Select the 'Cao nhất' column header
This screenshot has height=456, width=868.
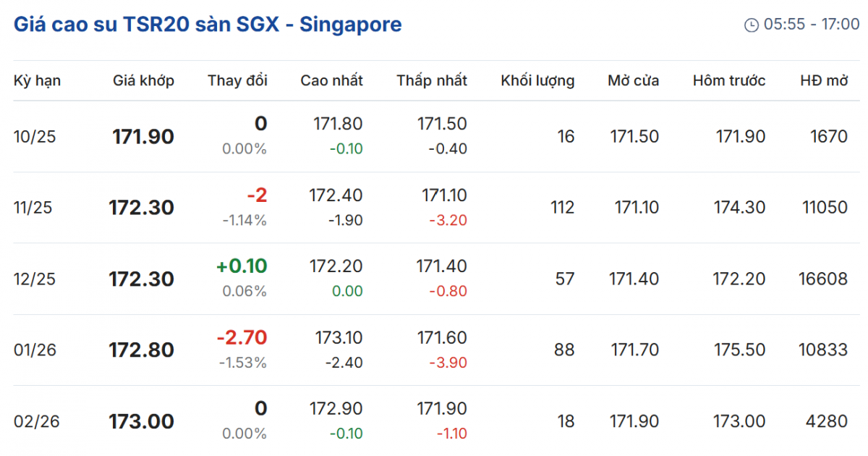332,80
